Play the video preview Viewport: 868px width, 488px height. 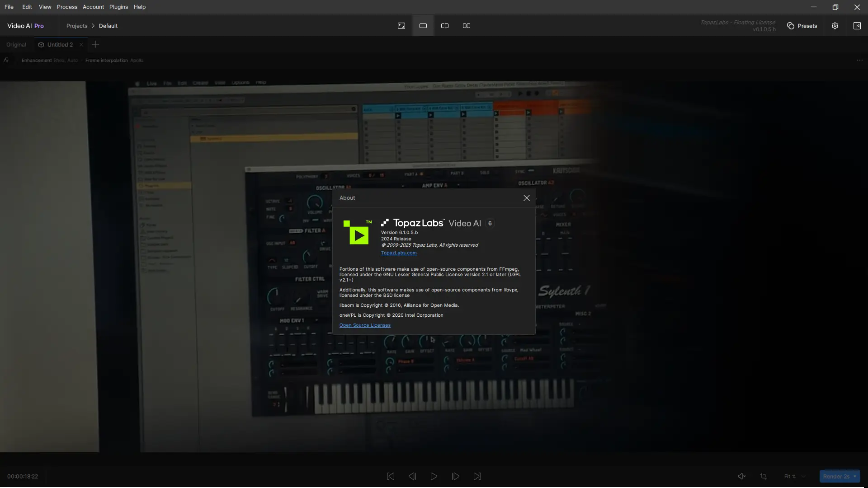click(434, 476)
